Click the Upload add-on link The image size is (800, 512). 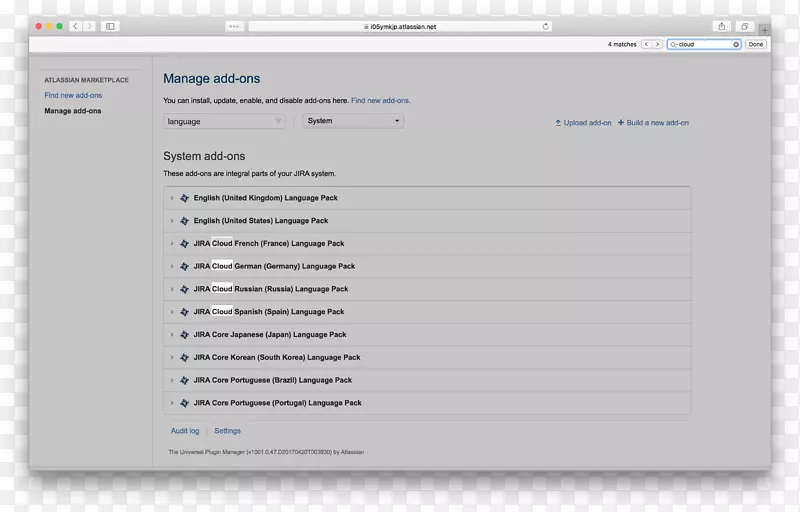pos(586,123)
